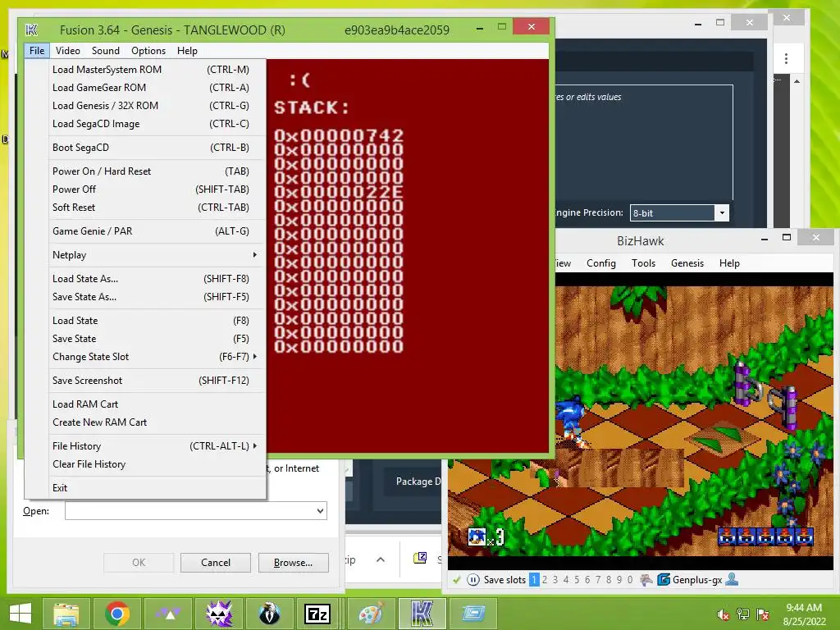The width and height of the screenshot is (840, 630).
Task: Select BizHawk save slot 1
Action: (x=534, y=580)
